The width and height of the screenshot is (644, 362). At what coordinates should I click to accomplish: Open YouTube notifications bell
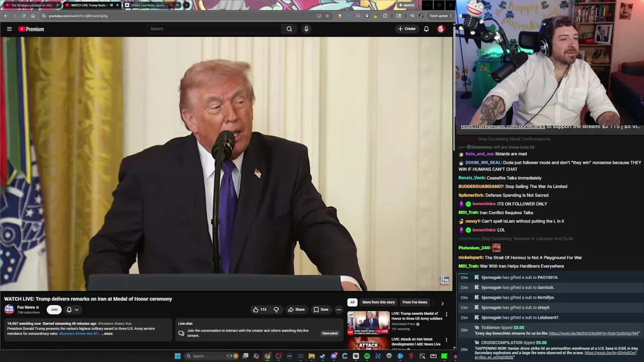coord(426,29)
